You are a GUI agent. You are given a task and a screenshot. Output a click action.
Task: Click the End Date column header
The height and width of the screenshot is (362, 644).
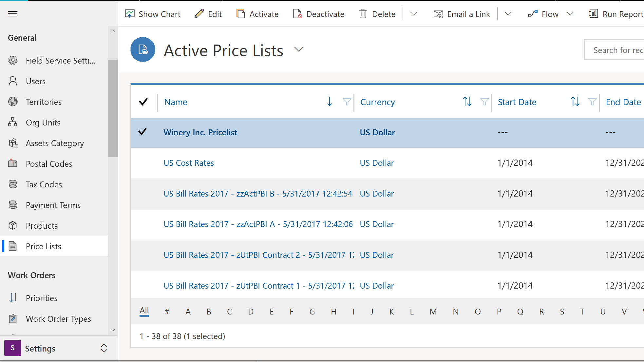tap(623, 102)
